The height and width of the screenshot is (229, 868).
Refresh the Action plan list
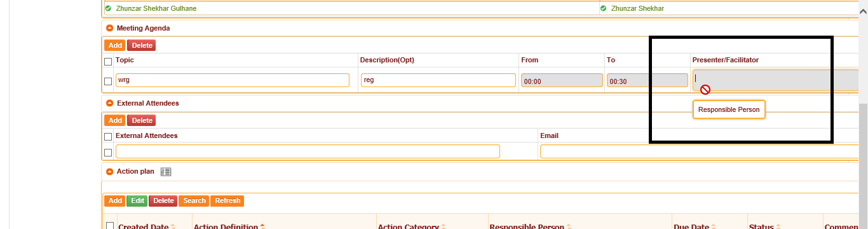point(227,200)
